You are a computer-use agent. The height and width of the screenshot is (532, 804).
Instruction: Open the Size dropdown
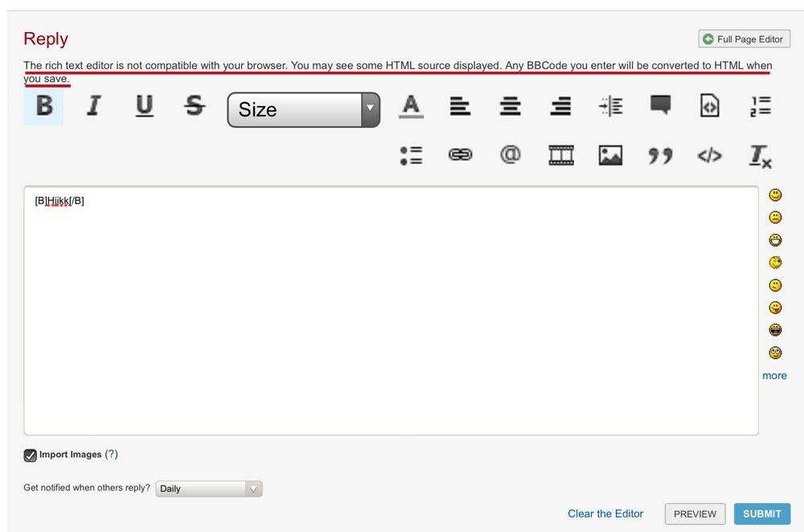[x=303, y=109]
